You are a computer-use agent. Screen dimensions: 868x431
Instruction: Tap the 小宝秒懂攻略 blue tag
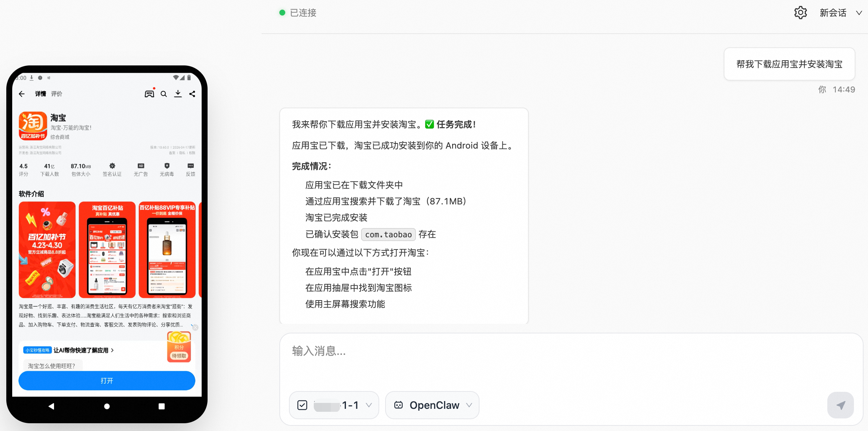click(37, 350)
